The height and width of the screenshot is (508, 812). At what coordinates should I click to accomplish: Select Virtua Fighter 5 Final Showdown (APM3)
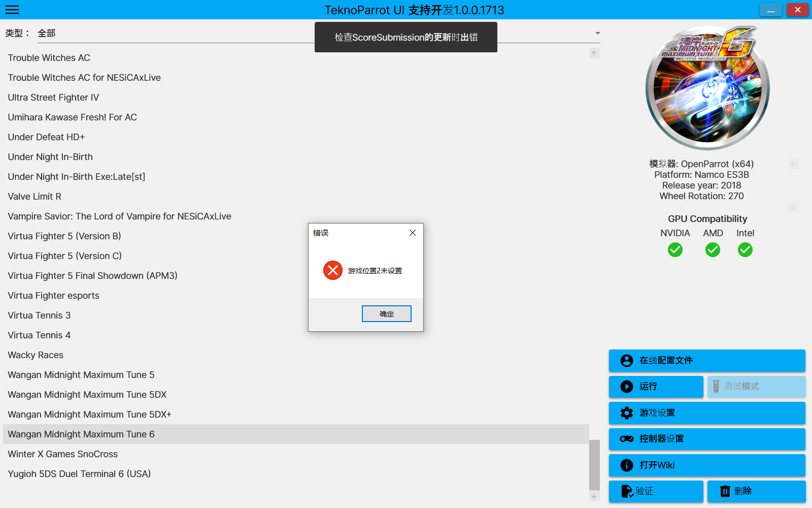296,276
